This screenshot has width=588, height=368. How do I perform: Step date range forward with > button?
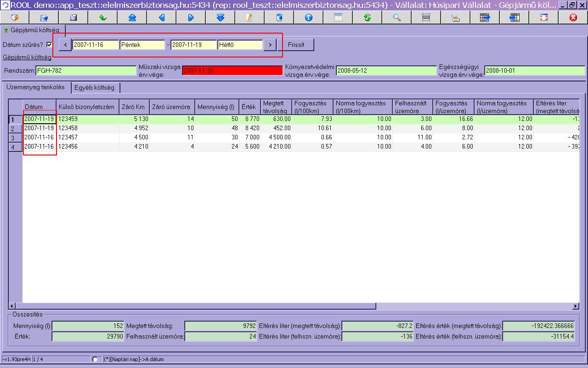270,45
